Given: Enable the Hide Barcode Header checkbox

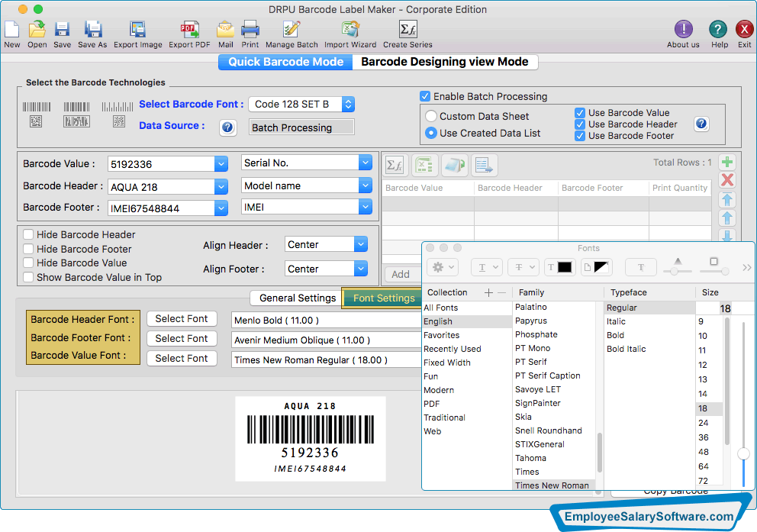Looking at the screenshot, I should coord(28,234).
